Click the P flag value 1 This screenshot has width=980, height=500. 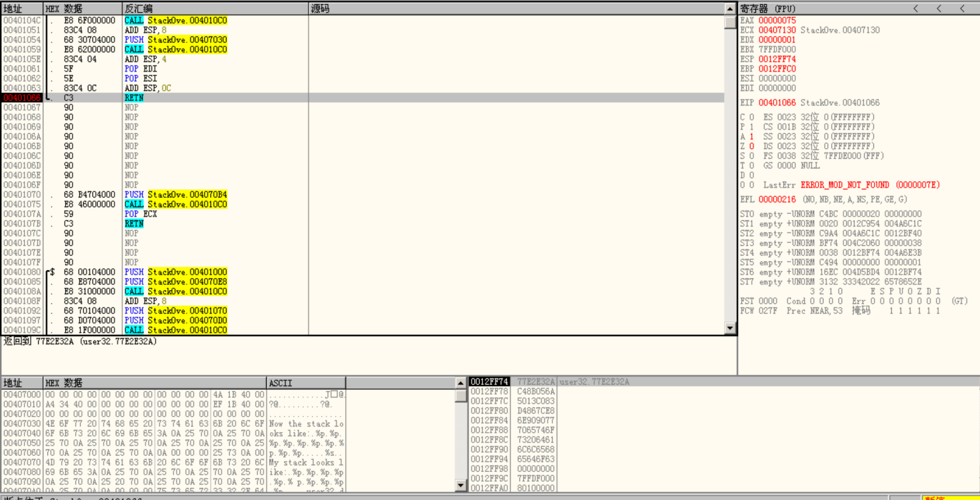pos(751,127)
